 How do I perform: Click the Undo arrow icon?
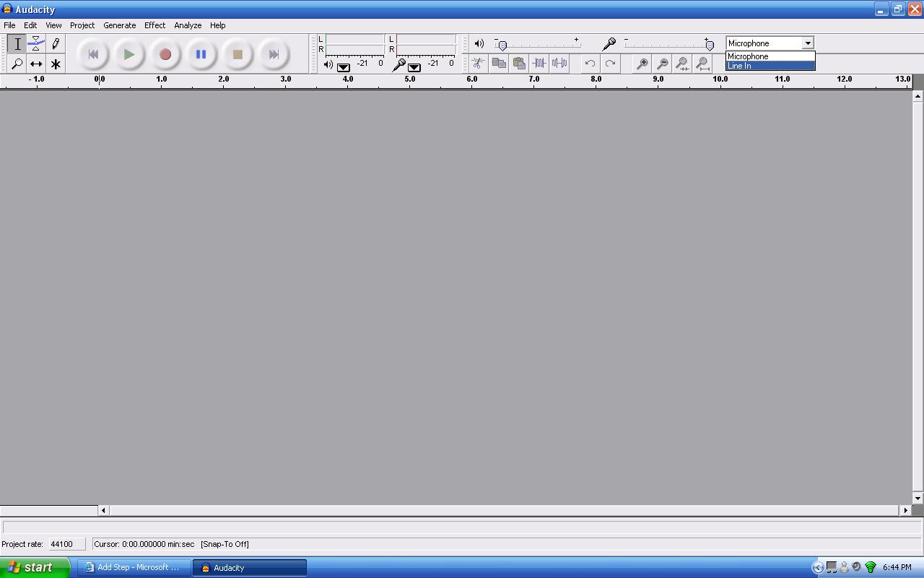[x=590, y=64]
